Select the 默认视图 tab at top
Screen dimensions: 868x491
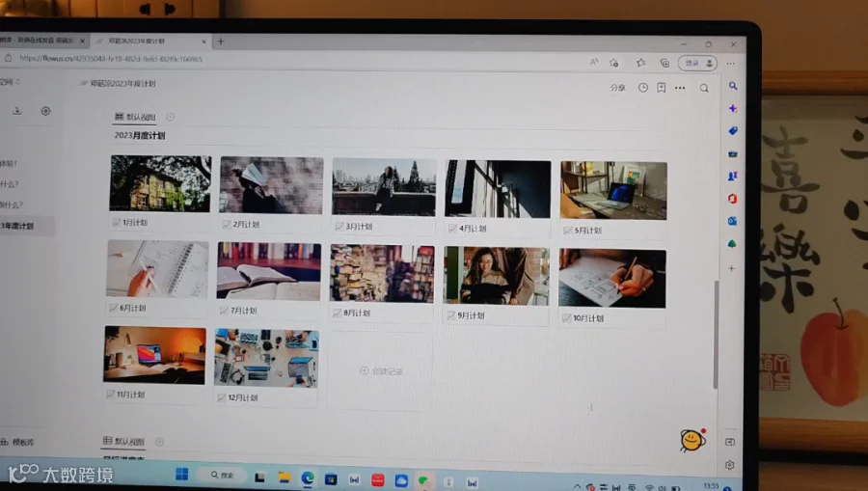click(x=135, y=117)
